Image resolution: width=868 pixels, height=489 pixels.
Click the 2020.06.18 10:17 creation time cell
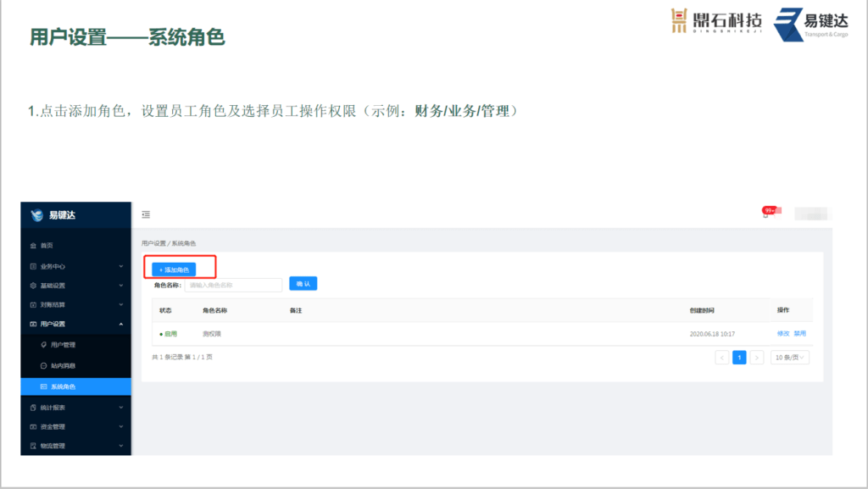(x=712, y=334)
